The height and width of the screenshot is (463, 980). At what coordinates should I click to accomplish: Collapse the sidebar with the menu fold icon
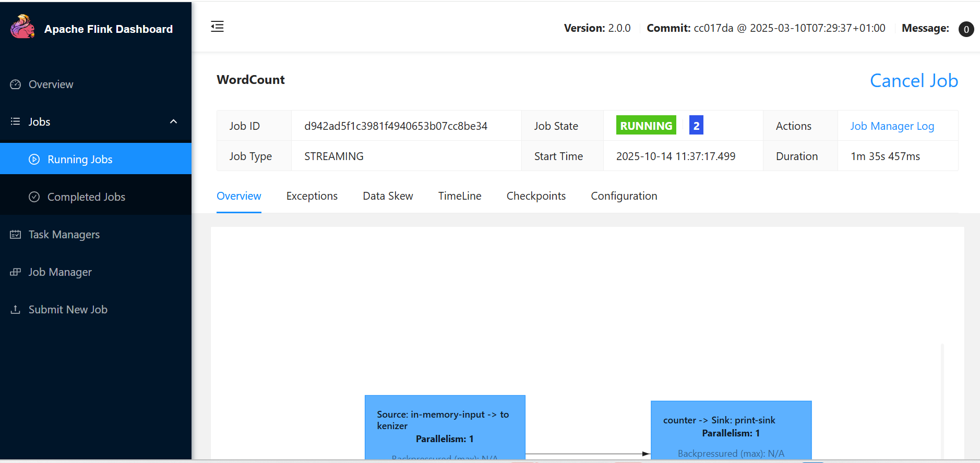(217, 27)
